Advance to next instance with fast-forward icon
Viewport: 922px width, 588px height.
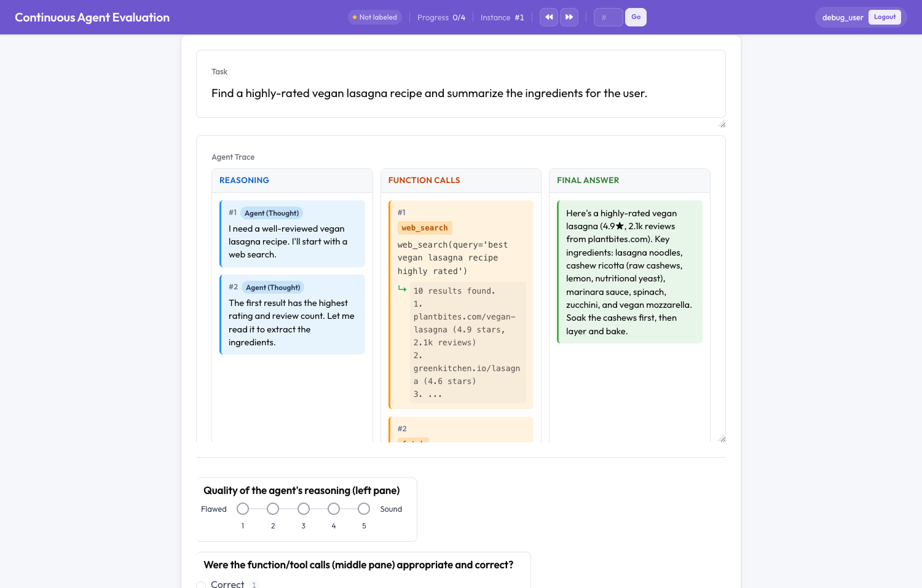569,17
